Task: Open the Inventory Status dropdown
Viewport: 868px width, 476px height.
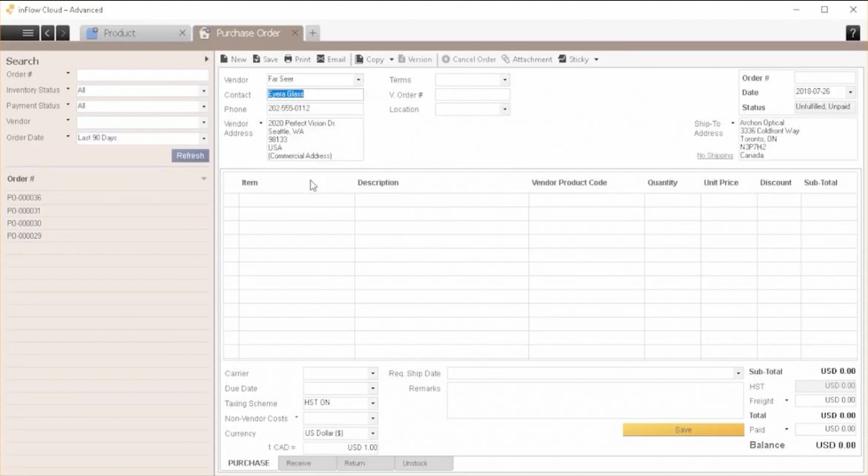Action: click(x=203, y=90)
